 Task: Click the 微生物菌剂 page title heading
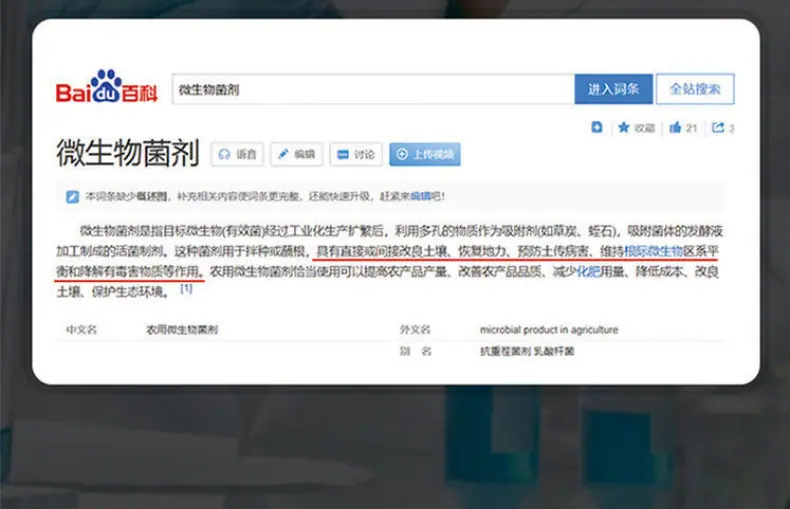tap(128, 153)
